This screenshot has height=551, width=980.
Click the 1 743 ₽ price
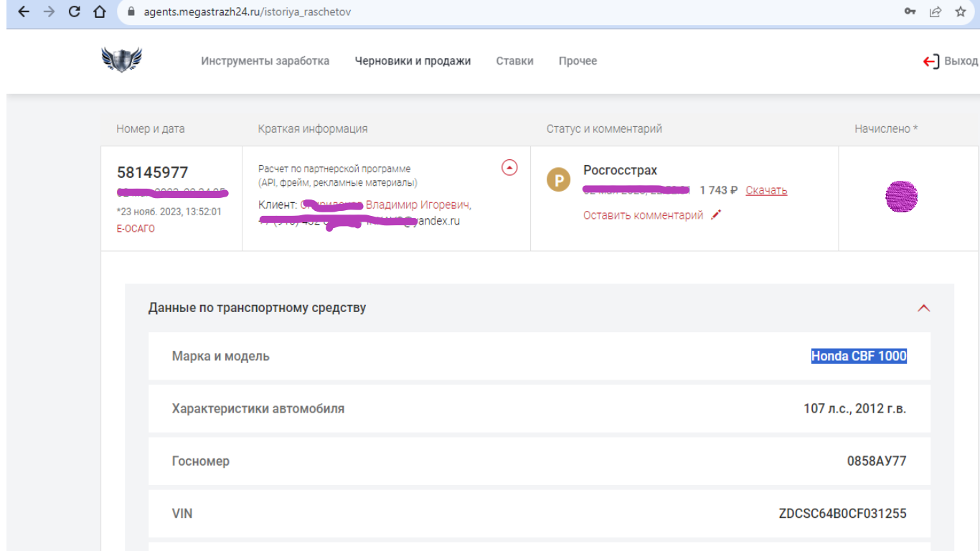719,190
